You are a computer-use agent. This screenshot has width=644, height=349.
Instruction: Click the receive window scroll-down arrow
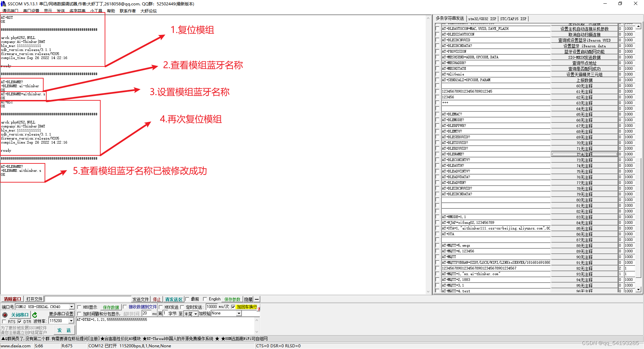click(428, 292)
